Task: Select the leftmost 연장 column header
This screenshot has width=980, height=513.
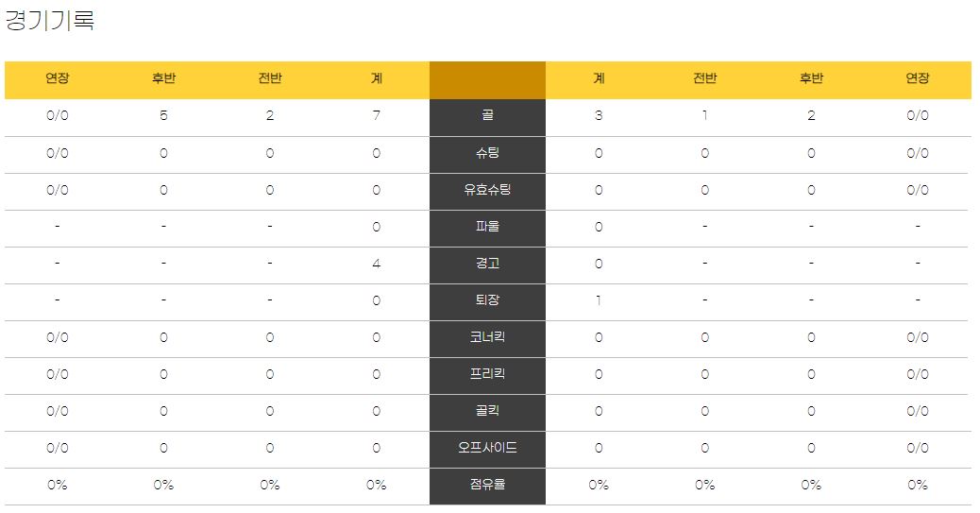Action: pos(58,78)
